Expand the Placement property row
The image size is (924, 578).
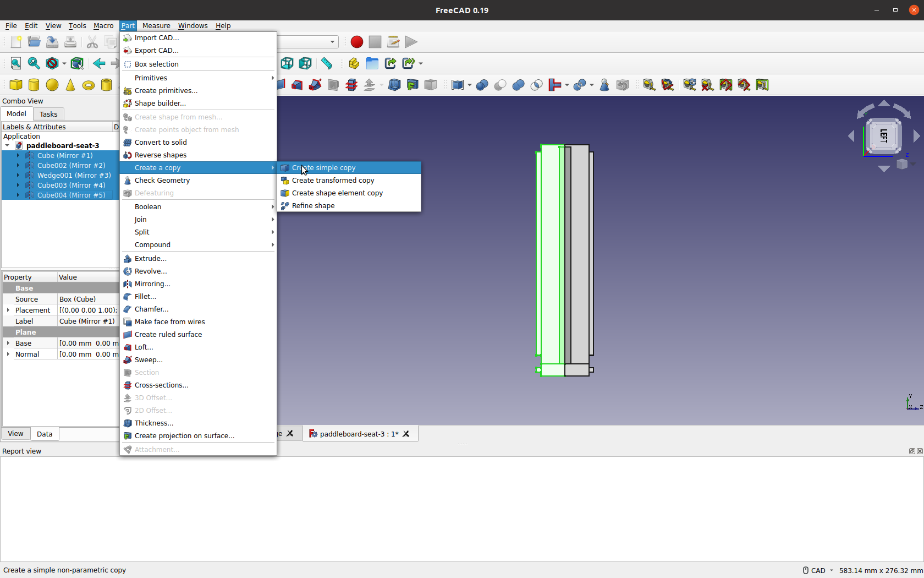8,310
